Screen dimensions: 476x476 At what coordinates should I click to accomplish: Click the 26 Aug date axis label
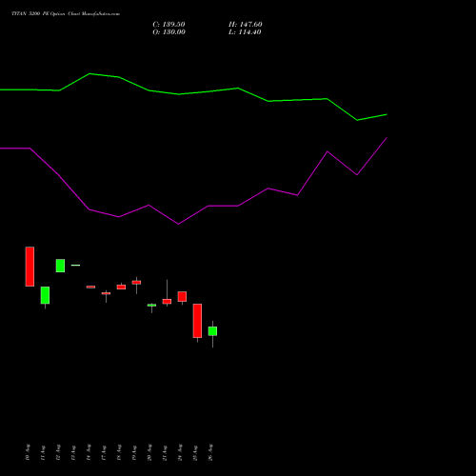(210, 452)
